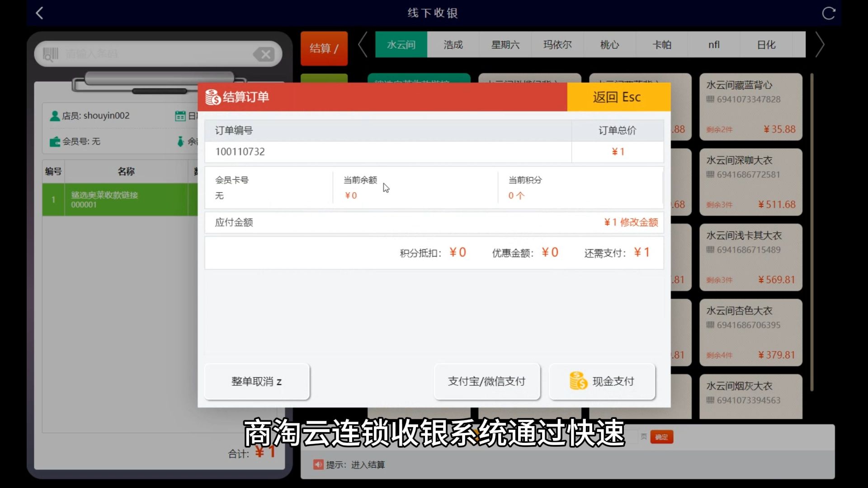This screenshot has height=488, width=868.
Task: Click the 结算 / checkout button
Action: click(x=324, y=48)
